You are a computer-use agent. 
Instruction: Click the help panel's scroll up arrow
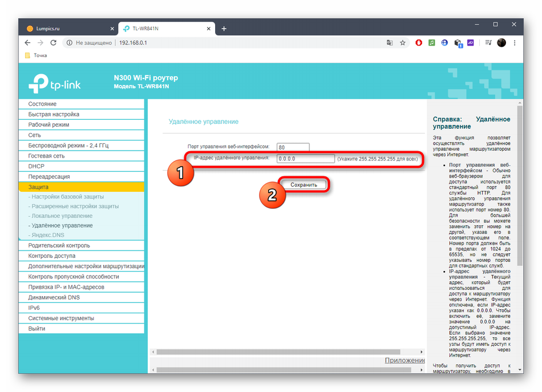tap(520, 103)
